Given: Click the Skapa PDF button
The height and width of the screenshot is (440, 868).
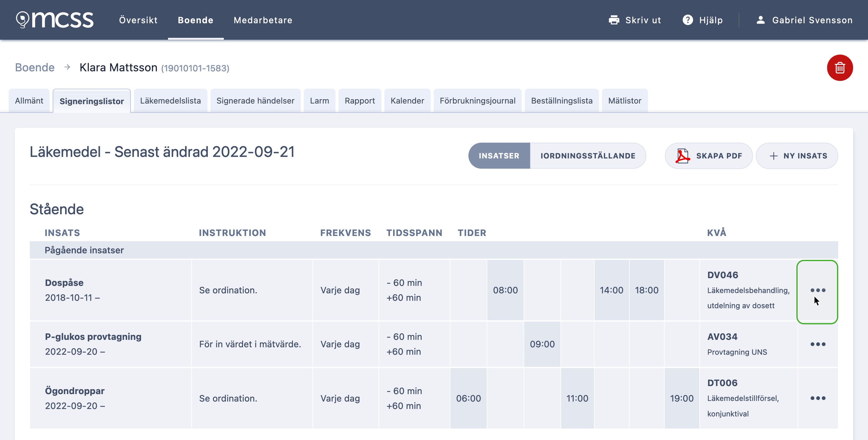Looking at the screenshot, I should click(709, 156).
